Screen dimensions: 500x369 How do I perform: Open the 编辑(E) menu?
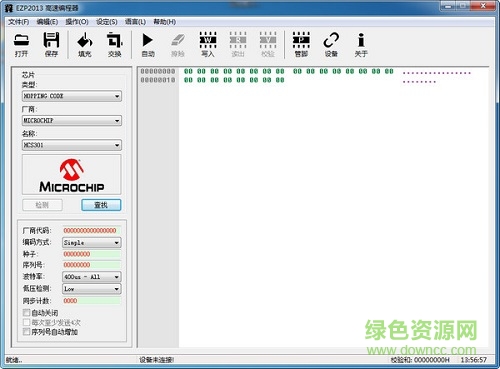pyautogui.click(x=47, y=22)
